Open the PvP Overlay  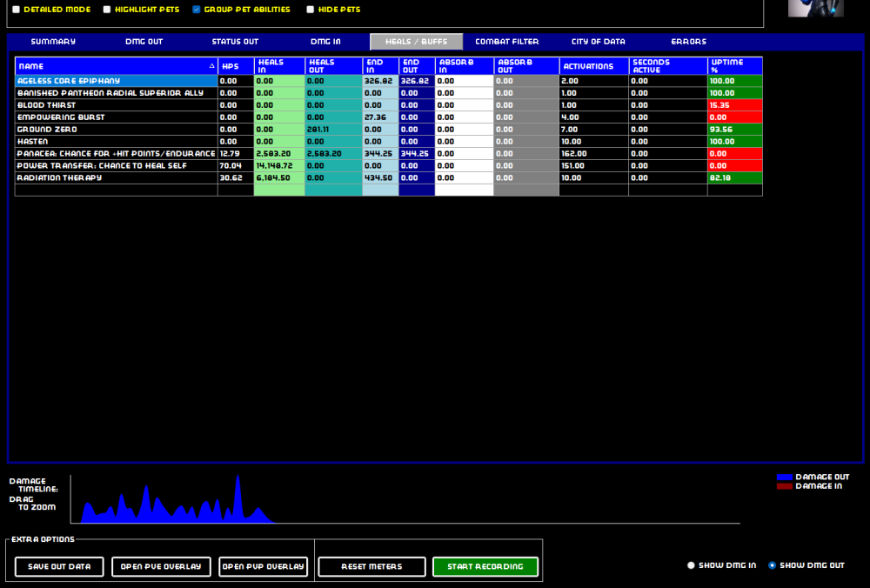tap(264, 567)
